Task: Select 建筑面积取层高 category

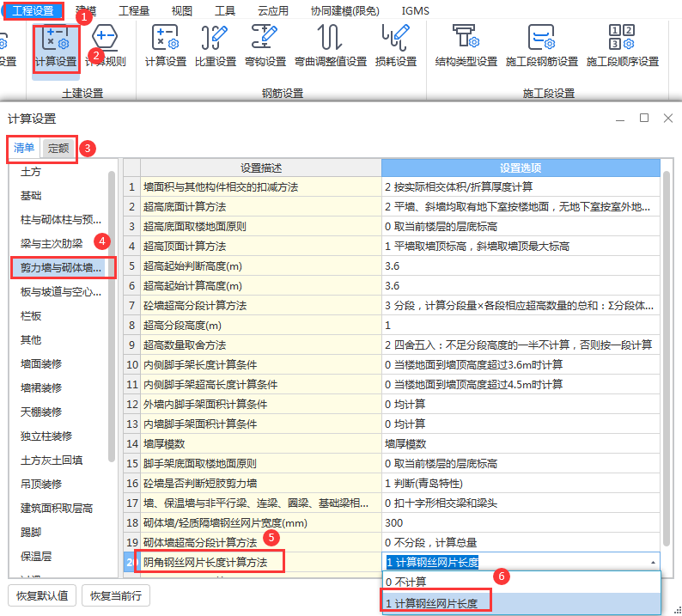Action: coord(57,508)
